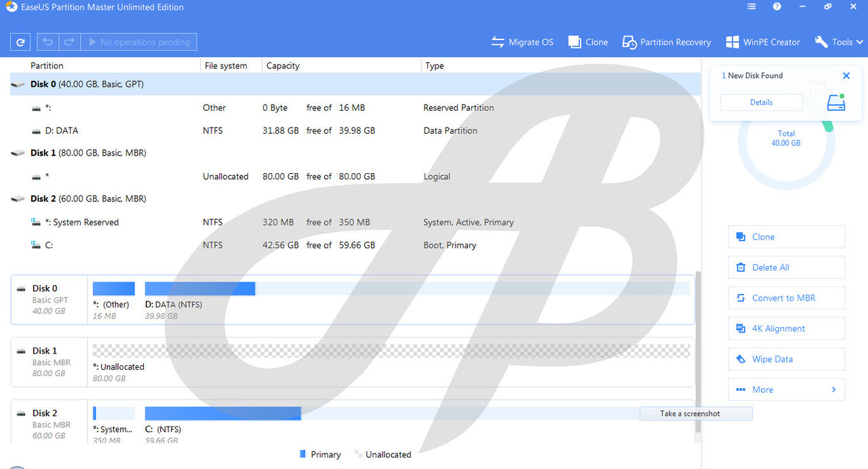Click the undo arrow in toolbar
Image resolution: width=868 pixels, height=469 pixels.
click(x=47, y=42)
